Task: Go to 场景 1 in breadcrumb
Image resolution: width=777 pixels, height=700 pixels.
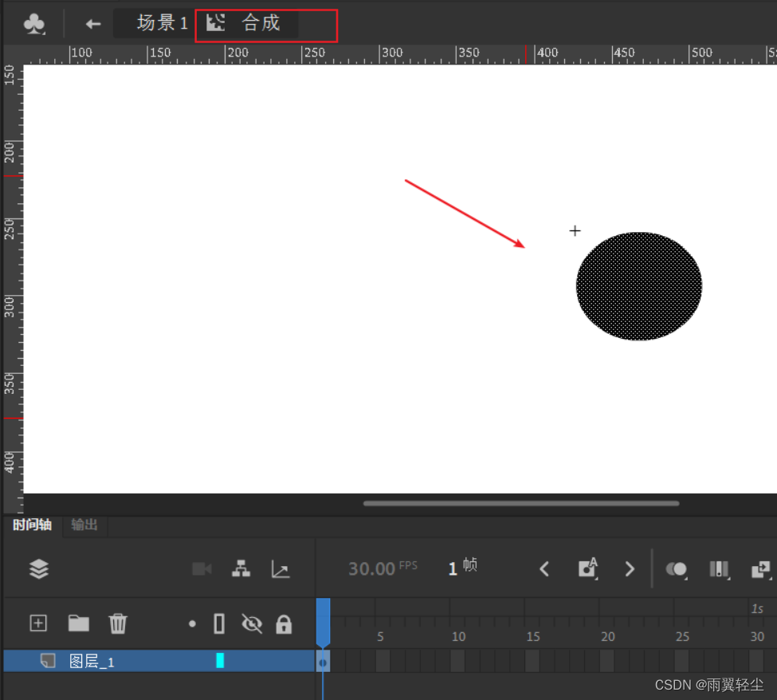Action: (162, 23)
